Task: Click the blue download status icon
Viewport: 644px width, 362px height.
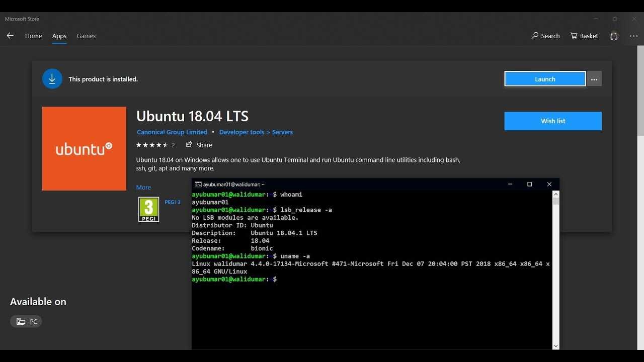Action: (x=52, y=79)
